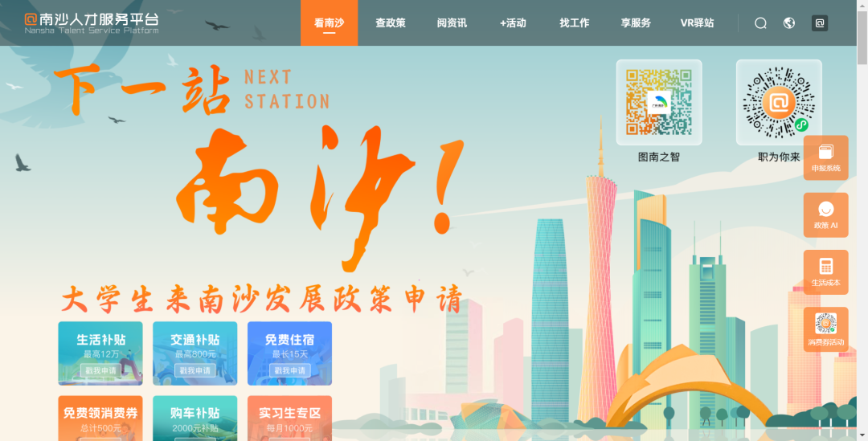The image size is (868, 441).
Task: Select the 看南沙 navigation tab
Action: [x=329, y=22]
